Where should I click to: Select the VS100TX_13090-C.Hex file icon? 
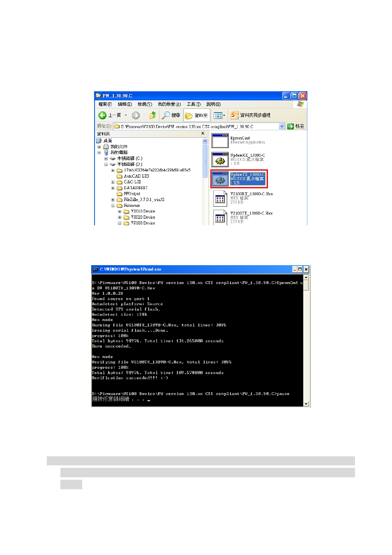220,217
